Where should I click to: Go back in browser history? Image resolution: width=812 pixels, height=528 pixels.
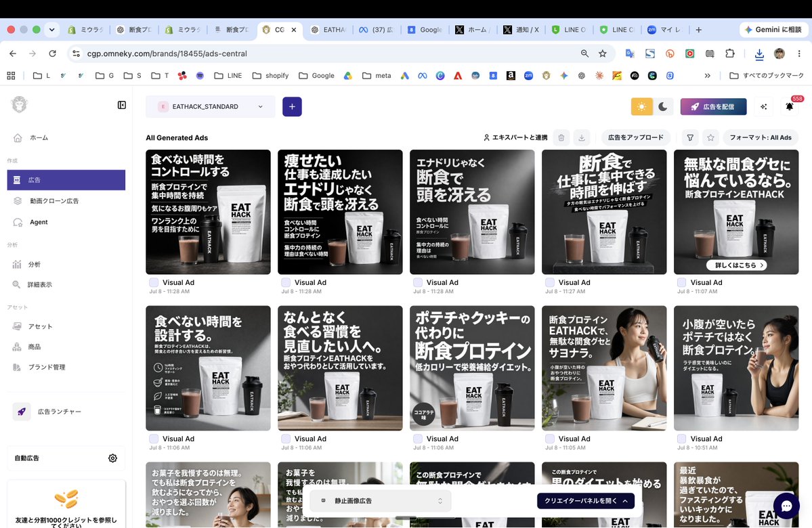pos(13,53)
